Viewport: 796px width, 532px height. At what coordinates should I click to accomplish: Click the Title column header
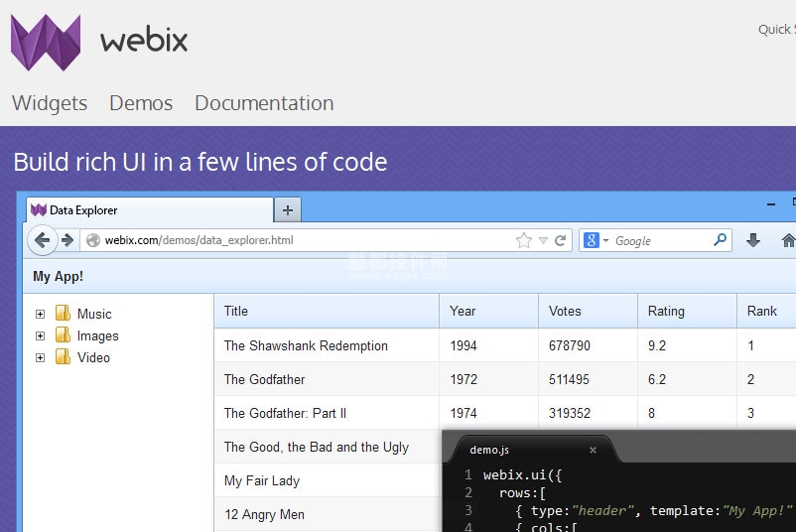(327, 311)
